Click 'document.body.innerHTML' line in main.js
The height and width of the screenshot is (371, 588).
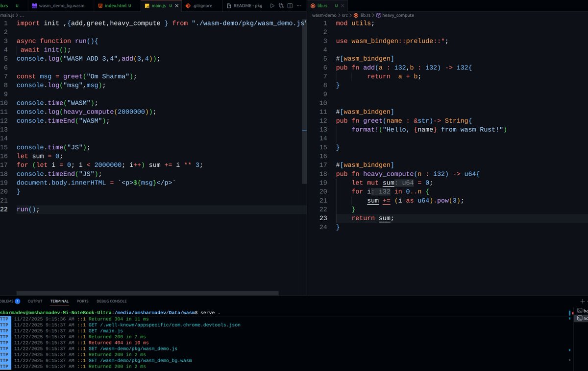(96, 183)
